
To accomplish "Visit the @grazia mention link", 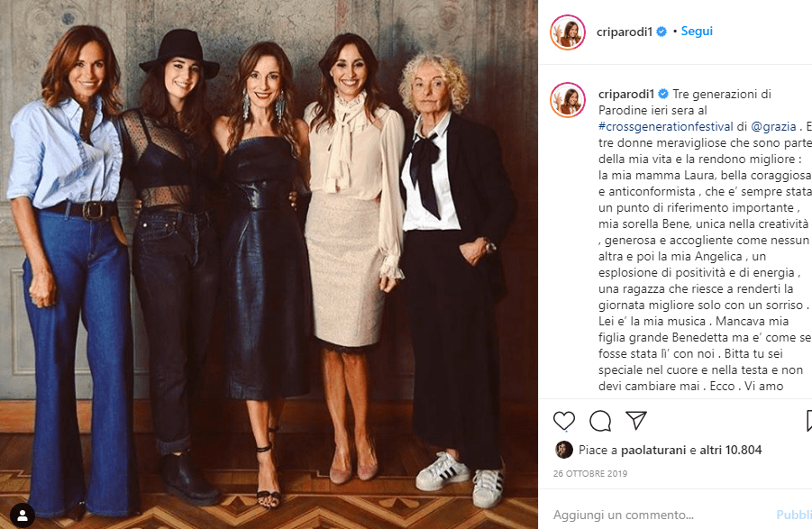I will [x=773, y=126].
